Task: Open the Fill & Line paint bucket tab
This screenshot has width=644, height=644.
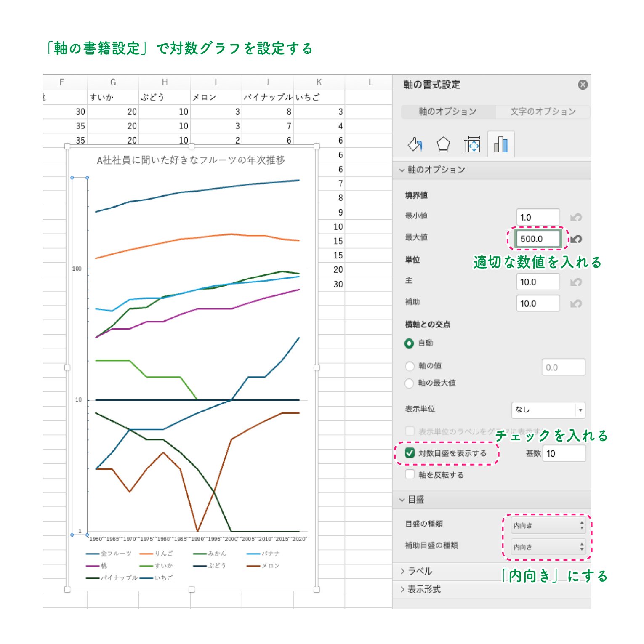Action: tap(415, 144)
